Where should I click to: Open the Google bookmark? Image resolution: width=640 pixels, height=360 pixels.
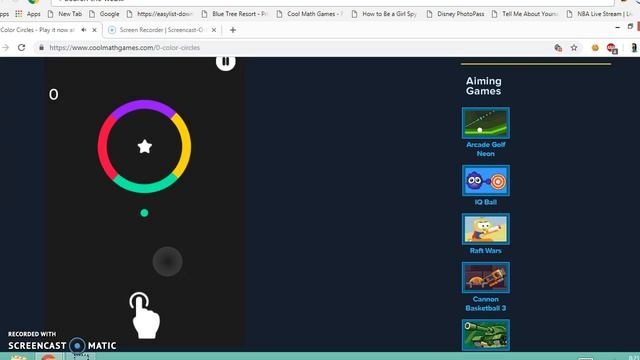tap(104, 14)
